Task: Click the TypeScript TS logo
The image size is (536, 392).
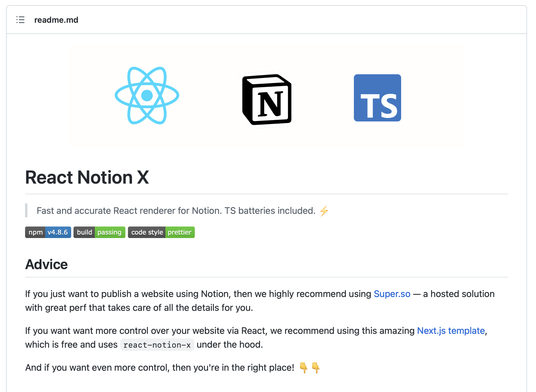Action: [x=378, y=98]
